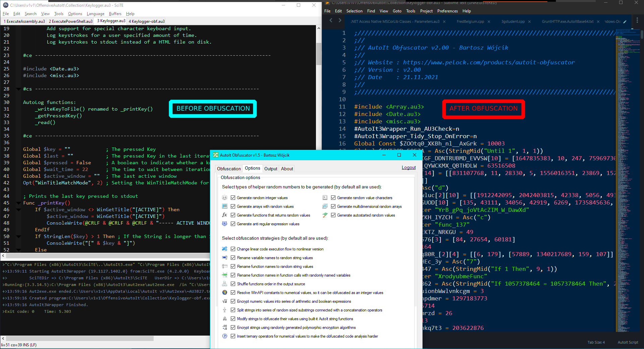Click the ternary operators question-mark icon
Image resolution: width=644 pixels, height=349 pixels.
point(225,336)
